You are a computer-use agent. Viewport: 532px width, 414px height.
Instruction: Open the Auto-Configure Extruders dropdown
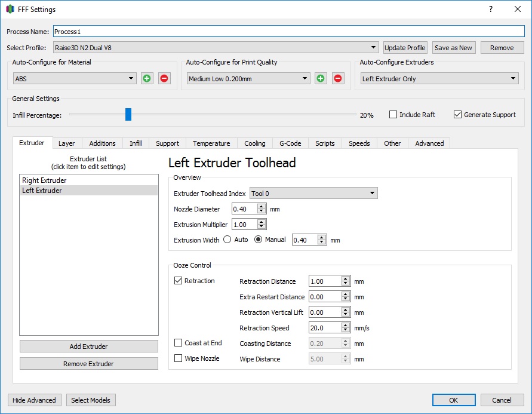439,79
